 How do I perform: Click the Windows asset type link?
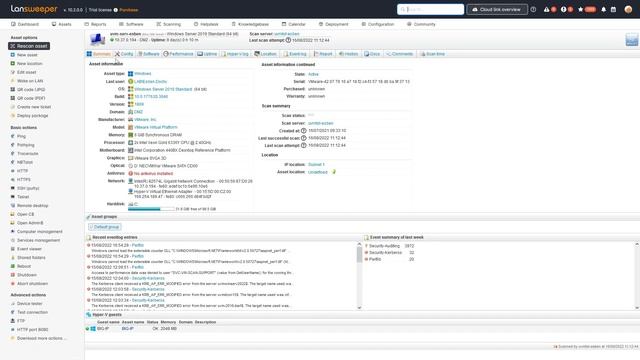pos(142,74)
